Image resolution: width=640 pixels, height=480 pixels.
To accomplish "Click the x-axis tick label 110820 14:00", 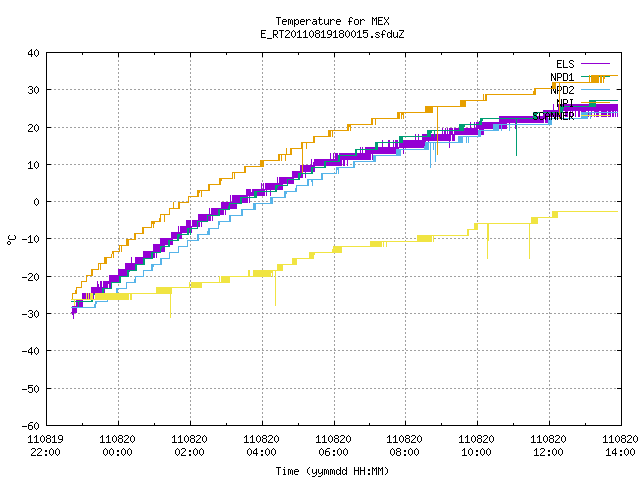I will click(620, 446).
